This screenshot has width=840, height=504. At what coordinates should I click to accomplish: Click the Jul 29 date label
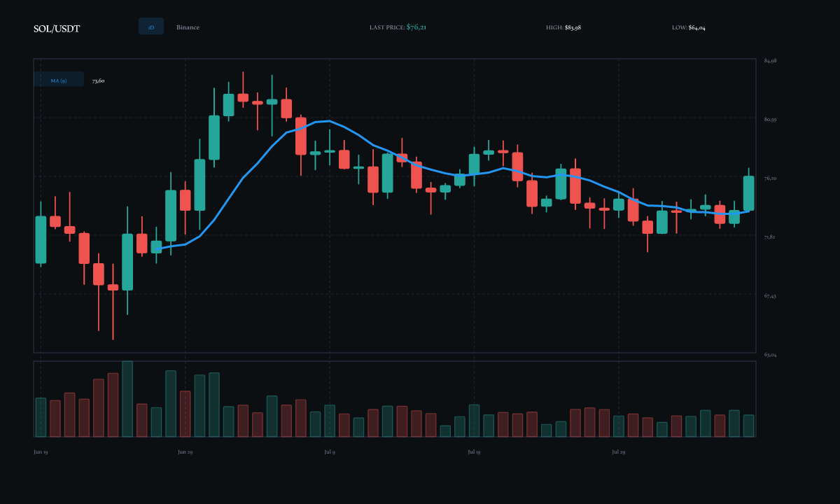pyautogui.click(x=619, y=452)
